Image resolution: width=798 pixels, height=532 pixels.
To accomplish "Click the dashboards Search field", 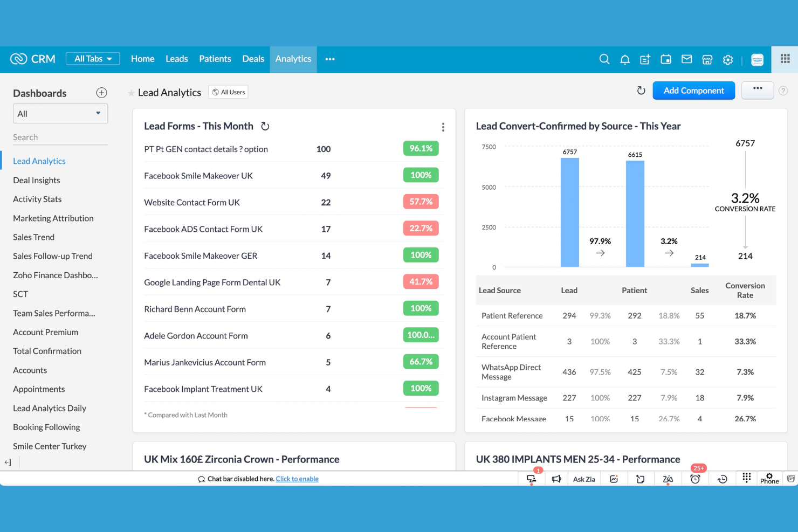I will pyautogui.click(x=60, y=137).
